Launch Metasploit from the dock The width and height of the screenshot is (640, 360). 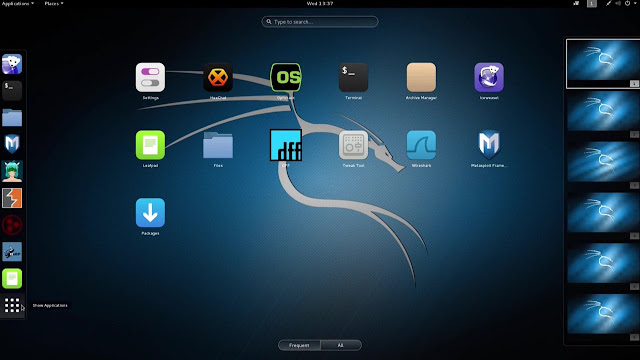[12, 144]
